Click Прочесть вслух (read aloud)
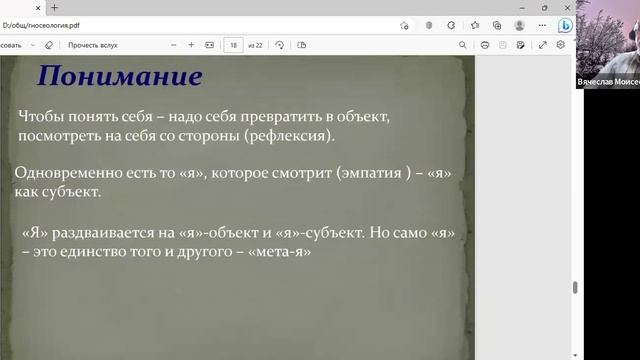 coord(93,45)
